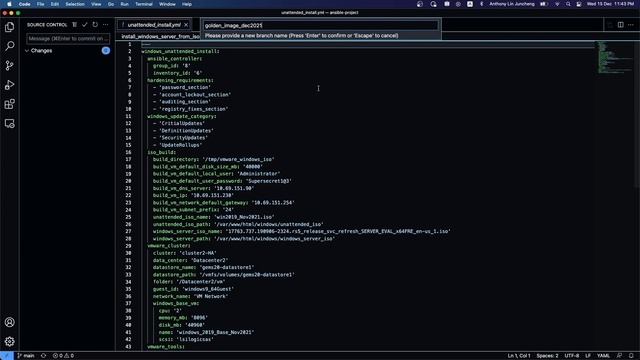Open the Run and Debug view
This screenshot has height=360, width=640.
(x=9, y=85)
